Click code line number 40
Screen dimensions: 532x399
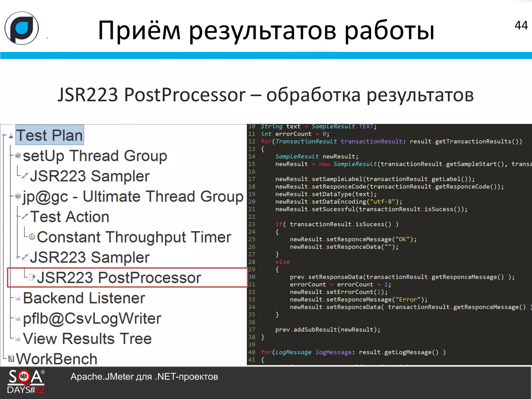pyautogui.click(x=251, y=352)
